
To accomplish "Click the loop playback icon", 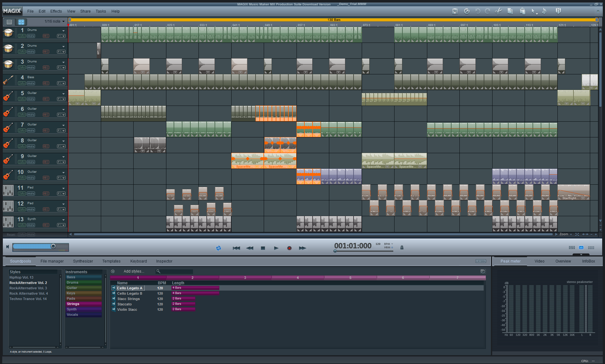I will tap(218, 248).
